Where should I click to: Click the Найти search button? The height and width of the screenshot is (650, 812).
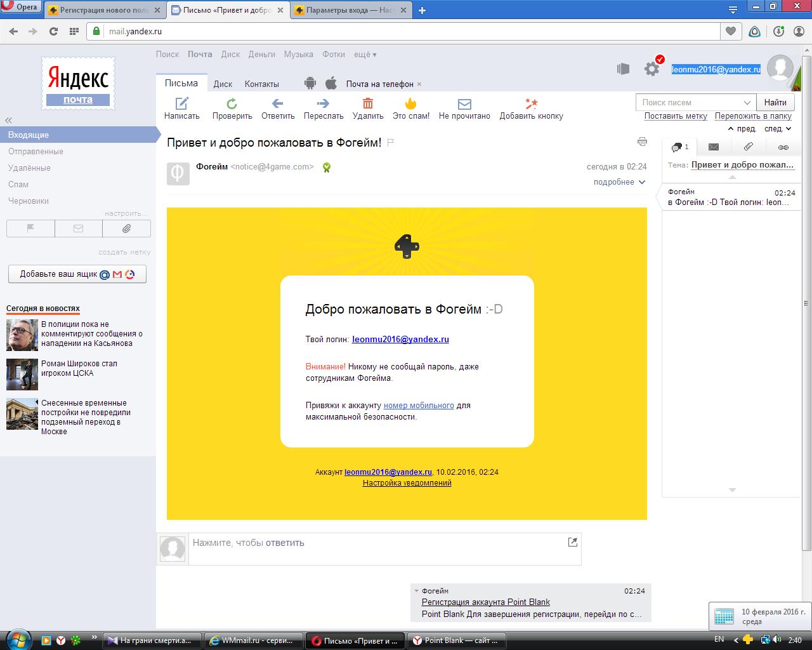pyautogui.click(x=775, y=102)
